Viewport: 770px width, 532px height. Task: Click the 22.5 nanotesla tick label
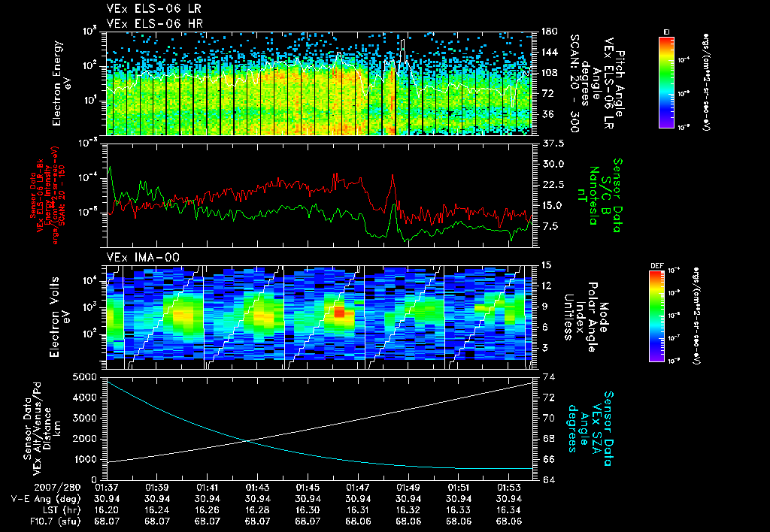[553, 185]
